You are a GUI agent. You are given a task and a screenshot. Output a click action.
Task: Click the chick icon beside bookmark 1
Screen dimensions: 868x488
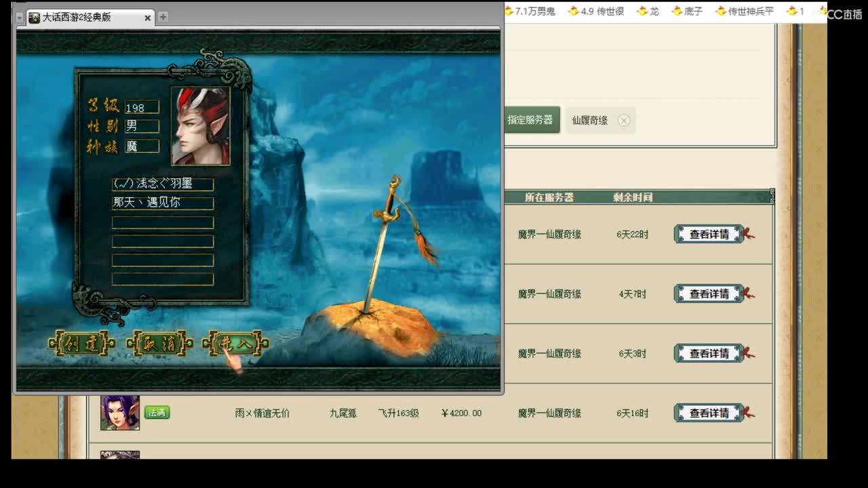coord(791,11)
